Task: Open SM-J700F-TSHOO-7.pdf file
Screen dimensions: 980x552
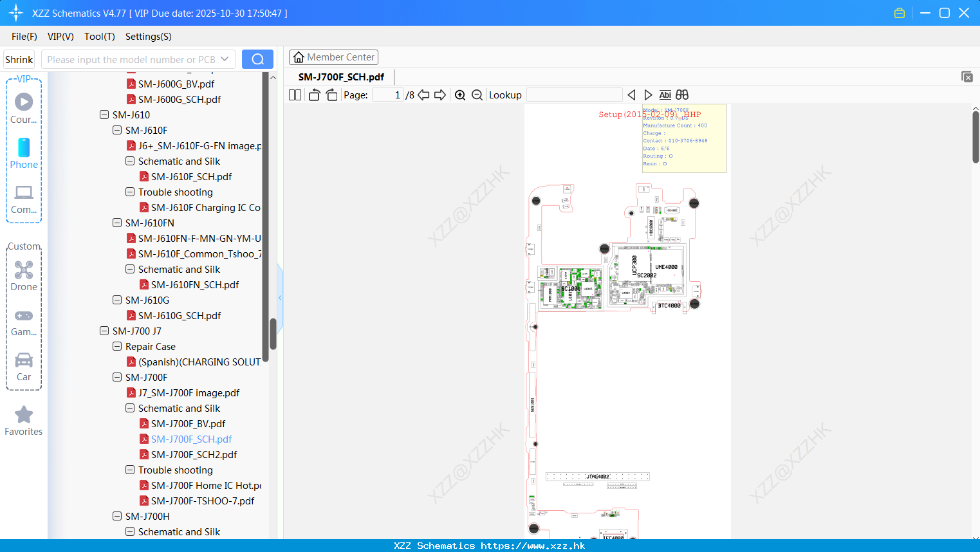Action: tap(203, 501)
